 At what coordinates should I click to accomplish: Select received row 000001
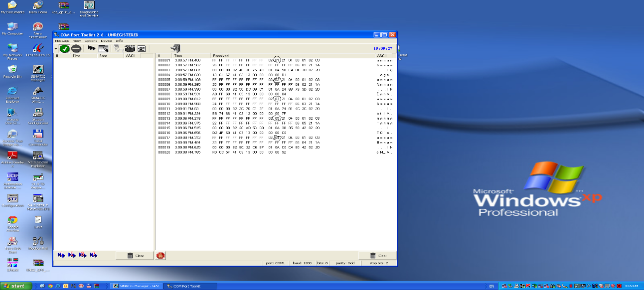coord(275,60)
